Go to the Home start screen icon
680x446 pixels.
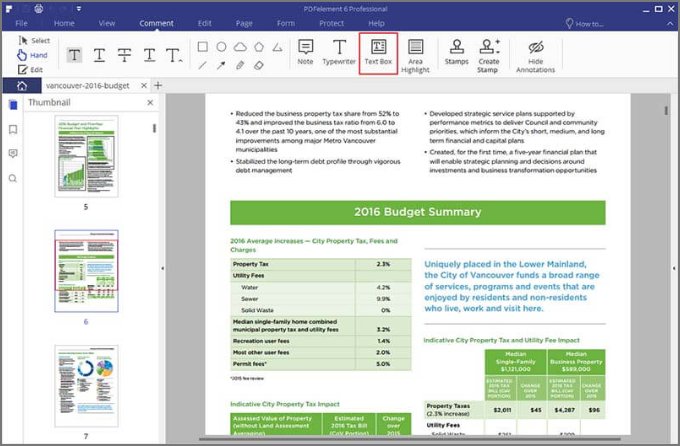[22, 86]
